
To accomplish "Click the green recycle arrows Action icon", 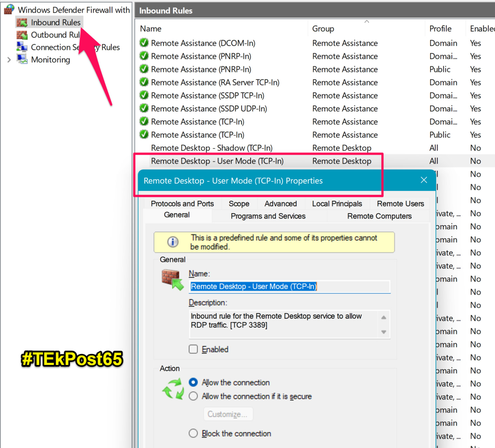I will [173, 389].
